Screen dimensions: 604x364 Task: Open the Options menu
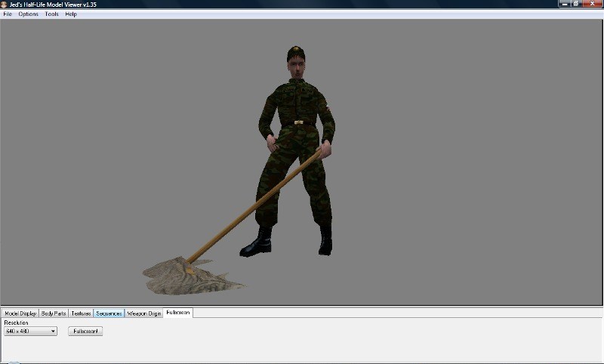(x=28, y=14)
